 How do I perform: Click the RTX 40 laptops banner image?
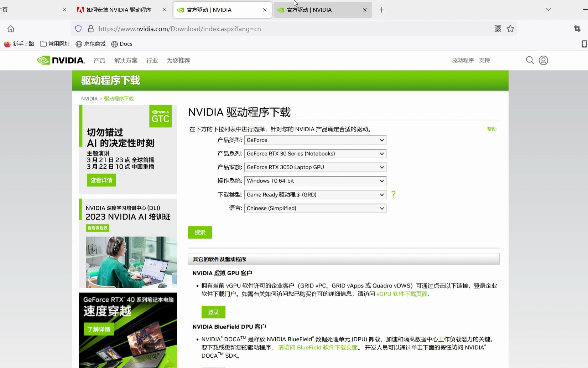click(x=128, y=330)
